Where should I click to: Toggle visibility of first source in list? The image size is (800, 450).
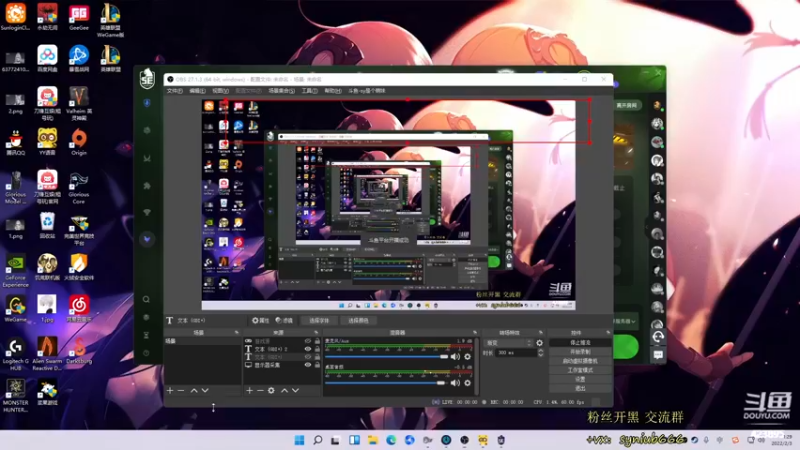coord(308,341)
